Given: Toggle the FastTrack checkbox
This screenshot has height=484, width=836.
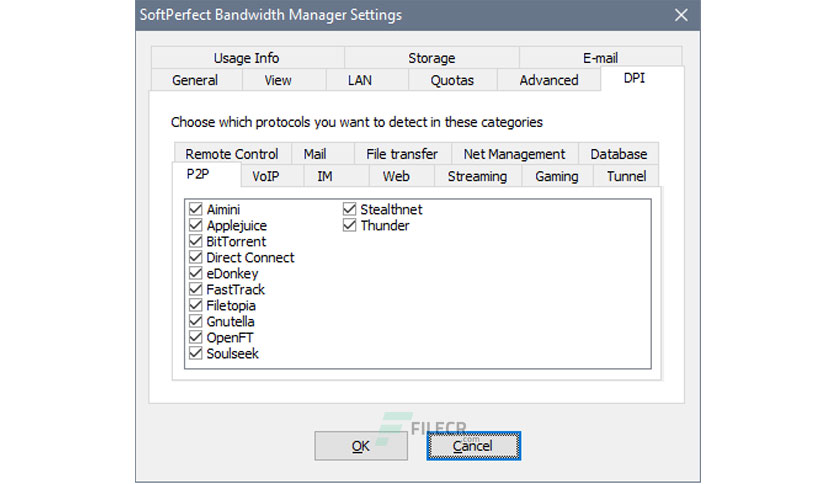Looking at the screenshot, I should (x=196, y=289).
